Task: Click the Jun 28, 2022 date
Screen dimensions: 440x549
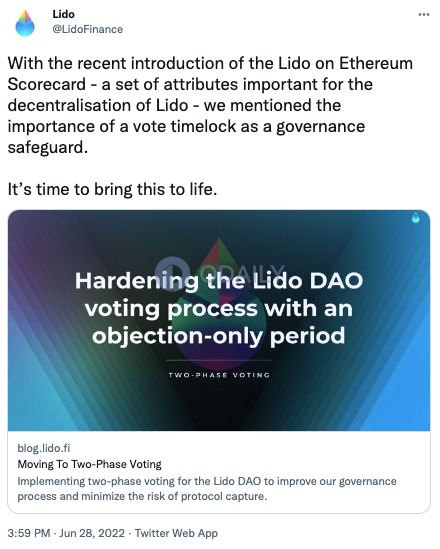Action: pyautogui.click(x=92, y=533)
